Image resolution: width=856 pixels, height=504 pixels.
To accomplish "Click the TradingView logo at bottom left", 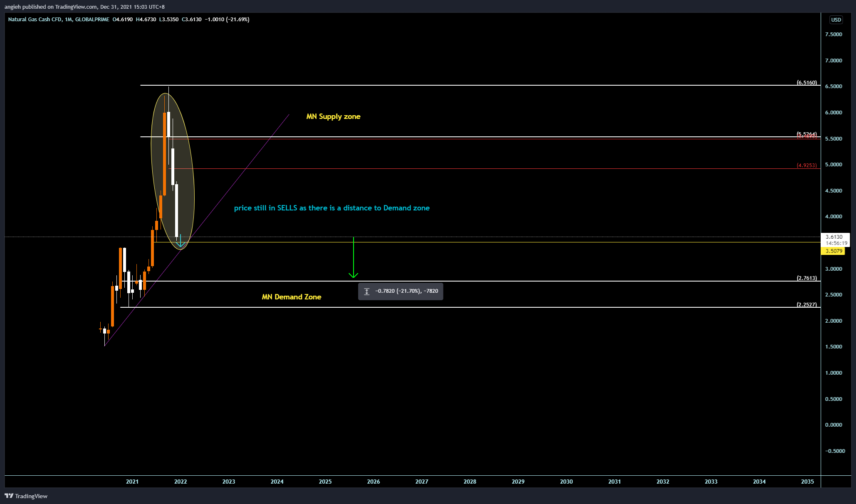I will [x=26, y=496].
